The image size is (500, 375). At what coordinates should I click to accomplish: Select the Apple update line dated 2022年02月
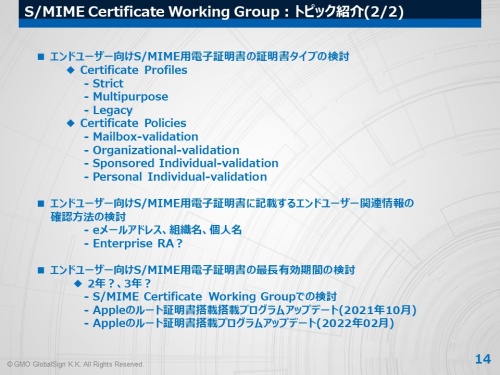(x=243, y=323)
